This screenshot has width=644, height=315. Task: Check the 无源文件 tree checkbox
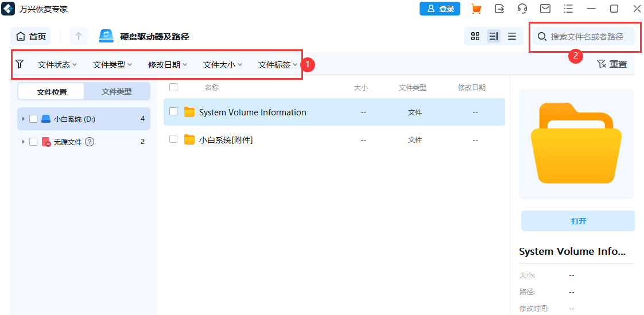click(33, 142)
